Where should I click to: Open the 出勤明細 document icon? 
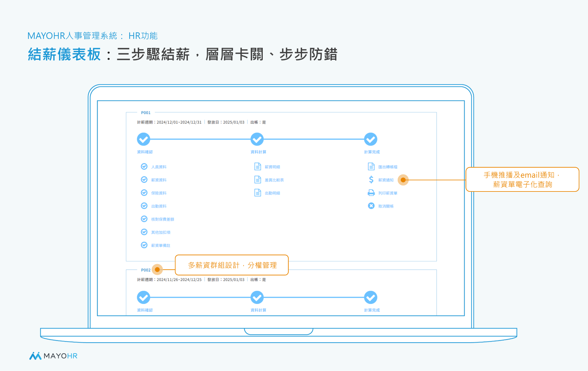pos(258,193)
